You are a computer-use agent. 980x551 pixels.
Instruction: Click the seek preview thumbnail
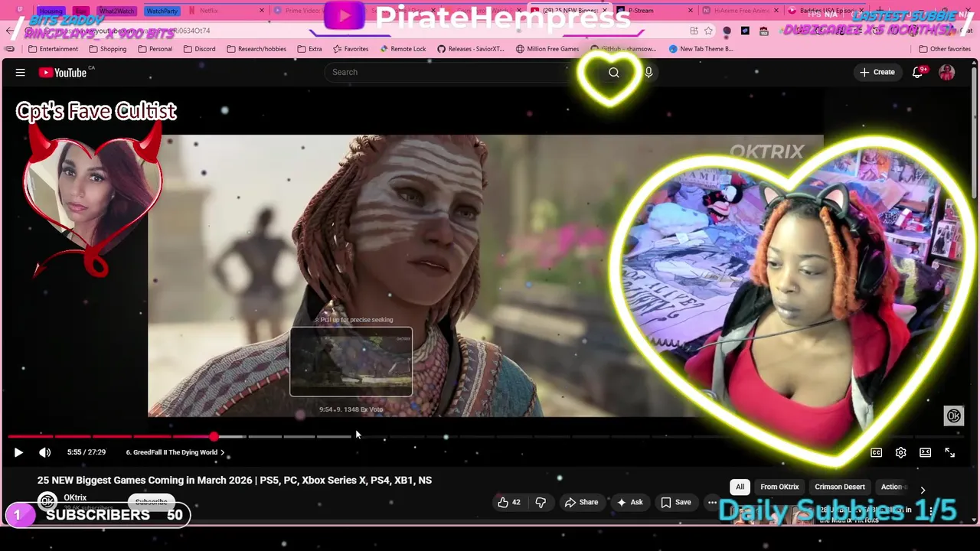351,361
